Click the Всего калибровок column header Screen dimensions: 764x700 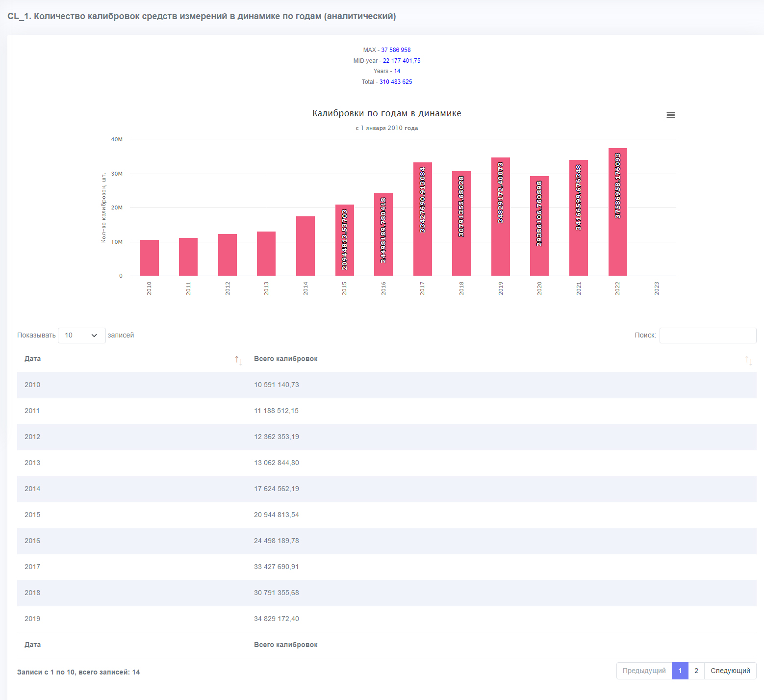(x=285, y=359)
